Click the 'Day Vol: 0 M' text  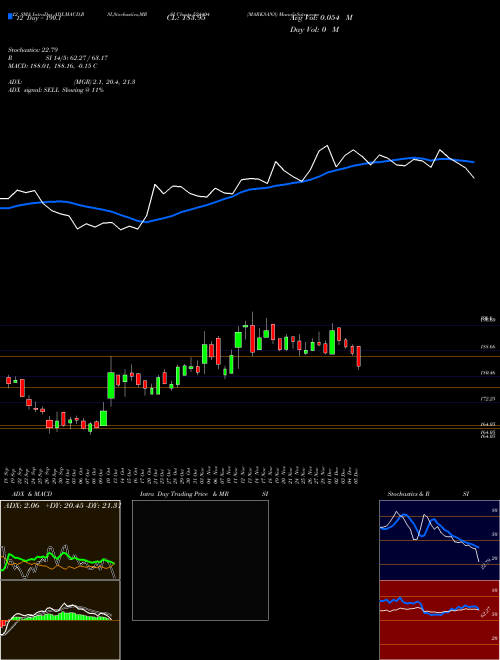(x=314, y=30)
